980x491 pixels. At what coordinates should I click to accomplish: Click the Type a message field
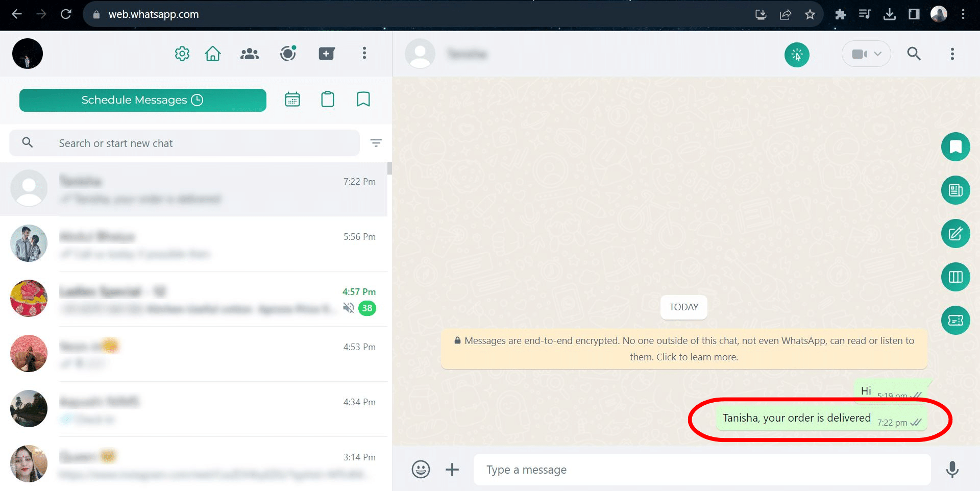tap(702, 470)
